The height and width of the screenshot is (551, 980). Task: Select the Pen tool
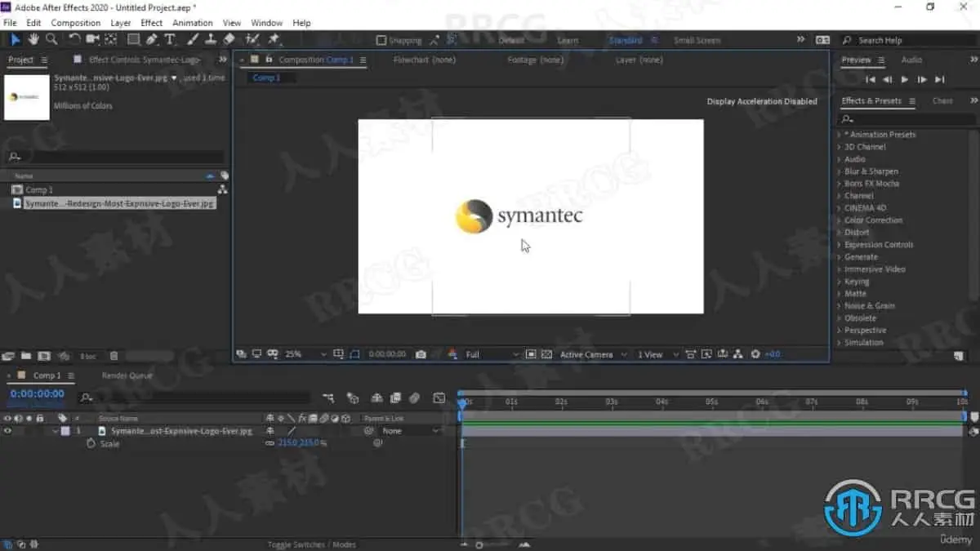(x=152, y=39)
